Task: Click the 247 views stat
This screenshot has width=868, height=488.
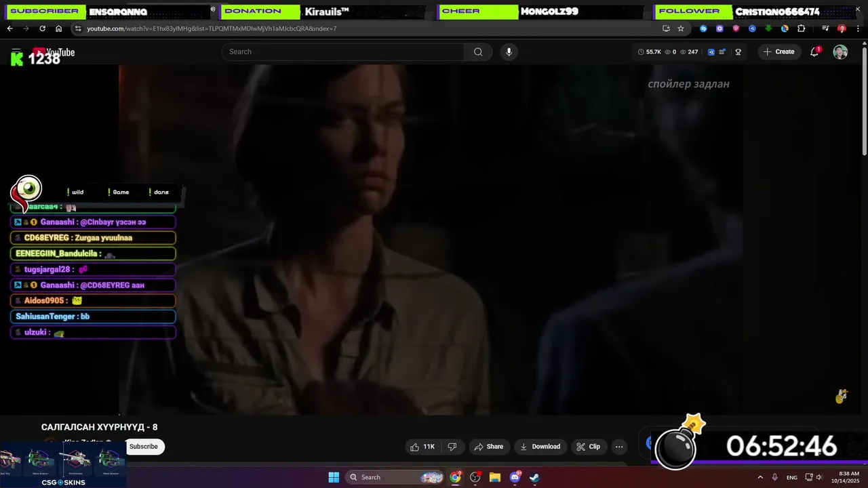Action: click(x=689, y=52)
